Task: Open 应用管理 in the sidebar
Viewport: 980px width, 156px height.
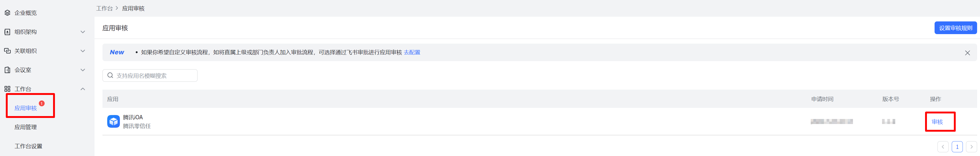Action: point(26,127)
